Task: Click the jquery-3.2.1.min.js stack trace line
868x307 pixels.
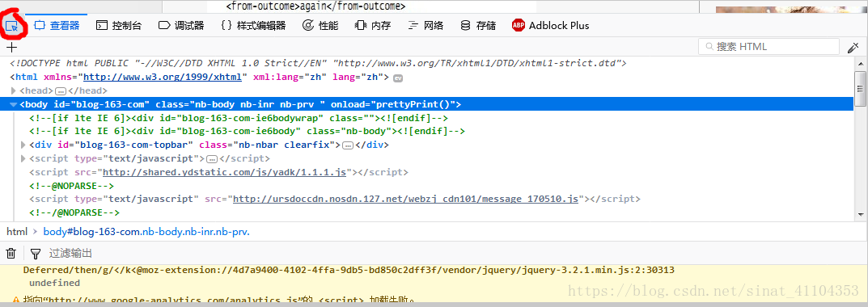Action: point(349,270)
